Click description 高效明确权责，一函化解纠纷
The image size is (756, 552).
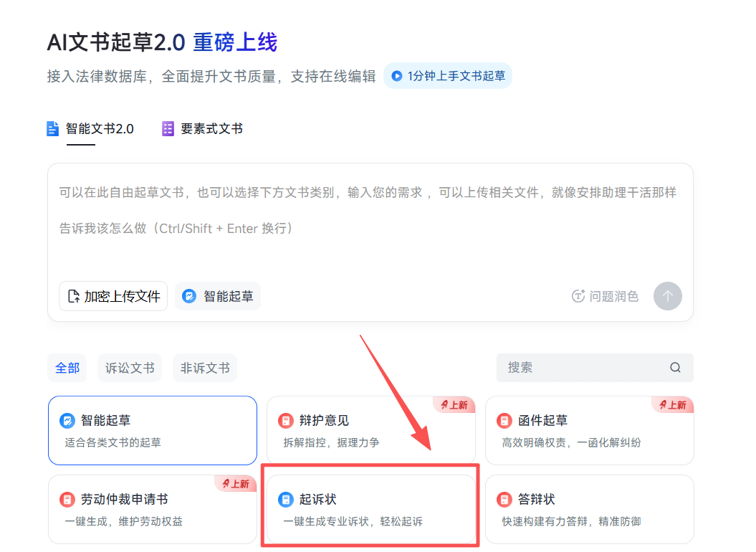[571, 442]
